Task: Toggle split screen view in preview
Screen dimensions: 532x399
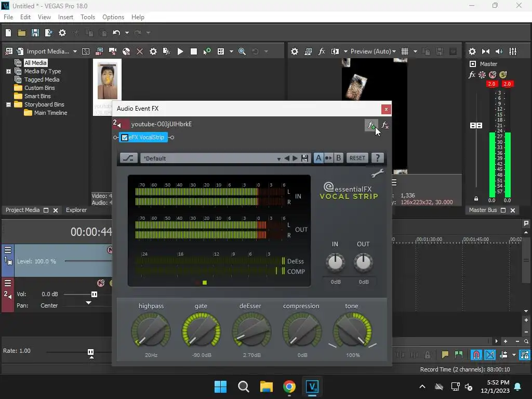Action: coord(335,51)
